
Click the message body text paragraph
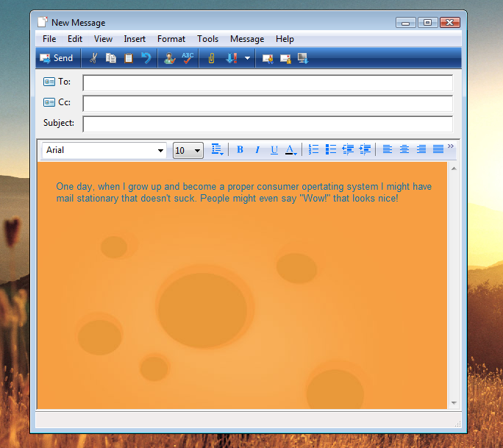coord(244,193)
